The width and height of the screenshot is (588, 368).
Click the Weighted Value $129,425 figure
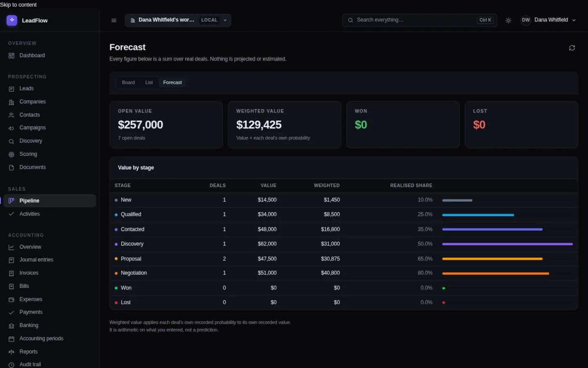tap(259, 125)
